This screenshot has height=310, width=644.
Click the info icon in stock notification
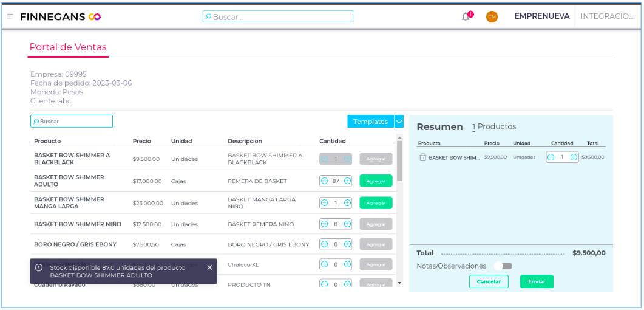[x=39, y=267]
